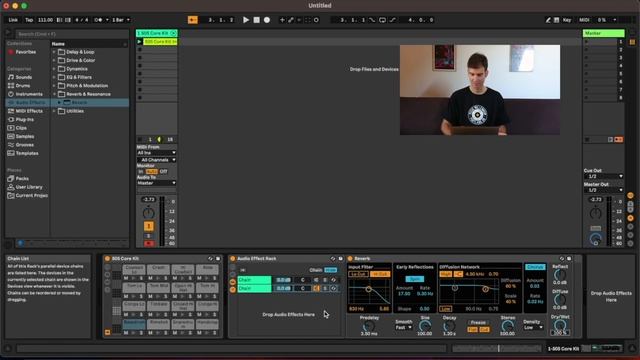Open the Packs place
This screenshot has width=640, height=360.
[x=22, y=178]
